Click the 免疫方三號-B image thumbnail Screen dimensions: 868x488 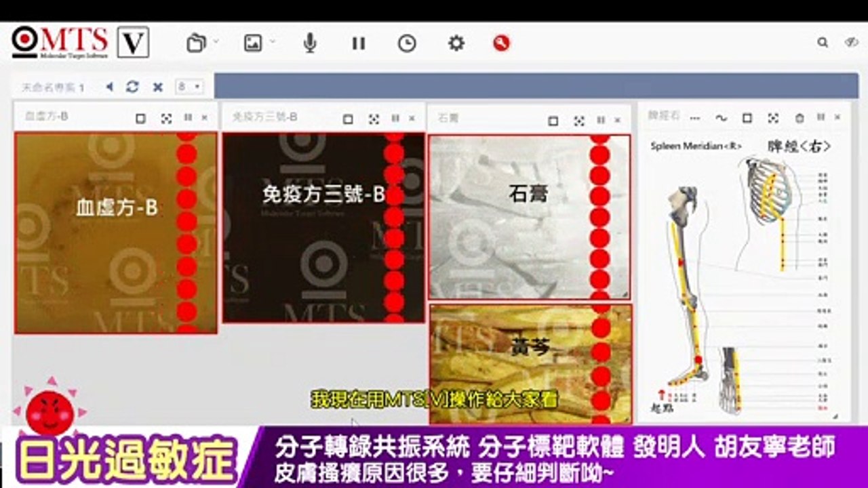click(x=323, y=227)
